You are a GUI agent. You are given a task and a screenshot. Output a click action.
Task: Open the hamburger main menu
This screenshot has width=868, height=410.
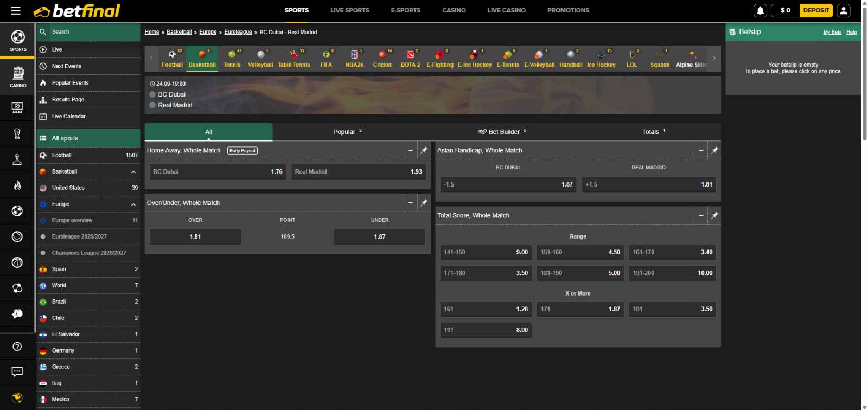coord(16,10)
